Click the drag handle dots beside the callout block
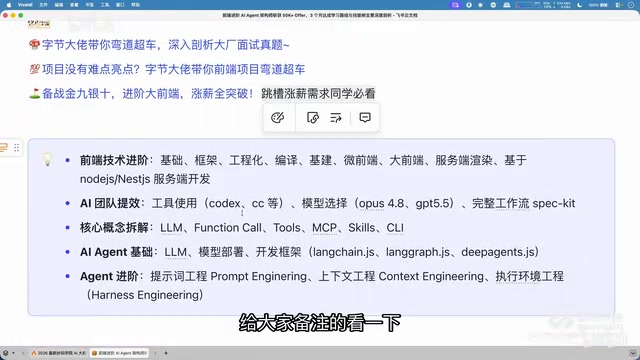Image resolution: width=640 pixels, height=360 pixels. pos(17,148)
